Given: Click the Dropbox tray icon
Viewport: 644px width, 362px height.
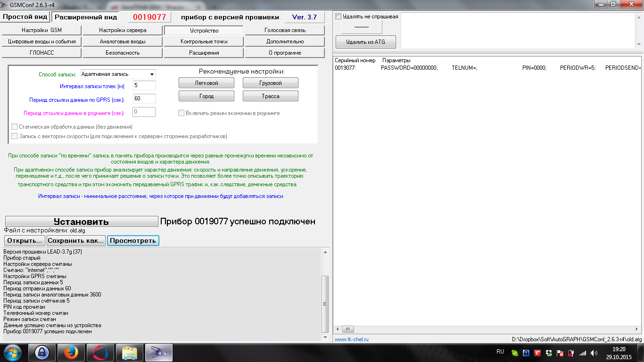Looking at the screenshot, I should pyautogui.click(x=548, y=353).
